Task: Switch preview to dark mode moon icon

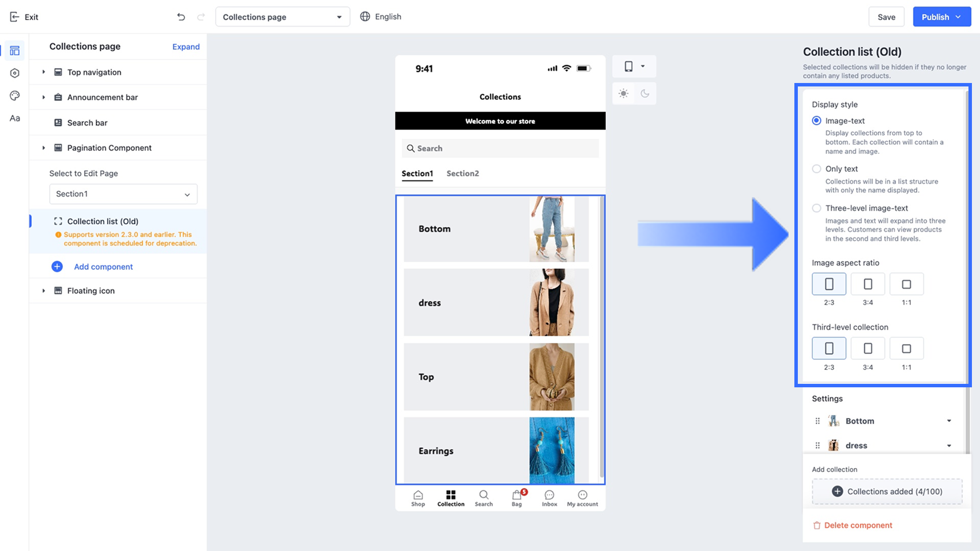Action: point(645,93)
